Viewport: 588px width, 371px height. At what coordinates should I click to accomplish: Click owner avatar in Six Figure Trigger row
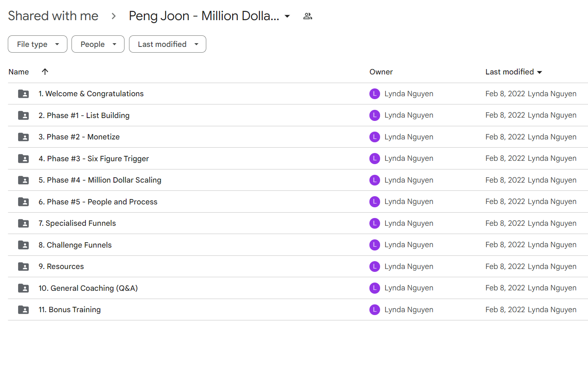375,158
